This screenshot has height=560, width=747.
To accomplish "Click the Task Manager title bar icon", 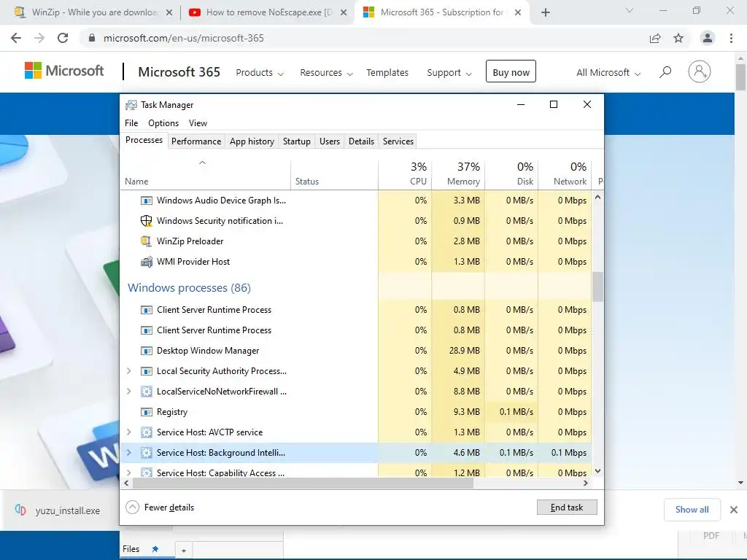I will point(131,105).
